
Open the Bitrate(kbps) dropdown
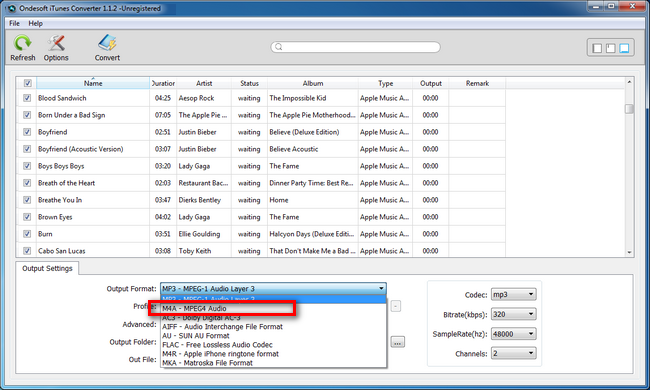pos(513,314)
